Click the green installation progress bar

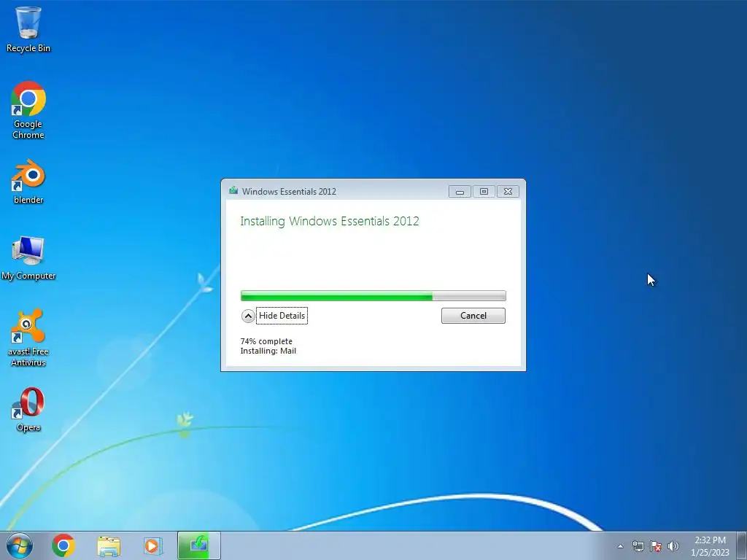click(373, 296)
